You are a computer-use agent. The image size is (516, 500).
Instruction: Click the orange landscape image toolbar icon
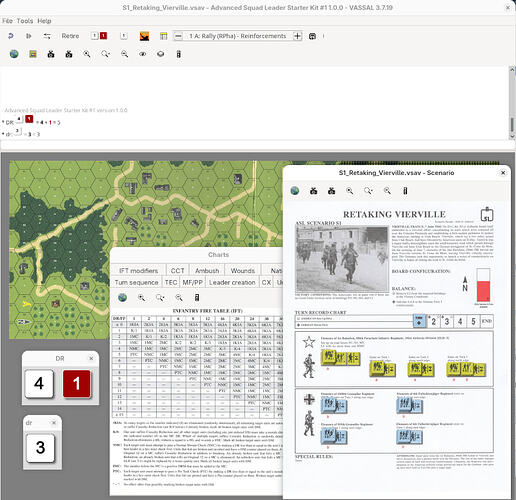144,36
